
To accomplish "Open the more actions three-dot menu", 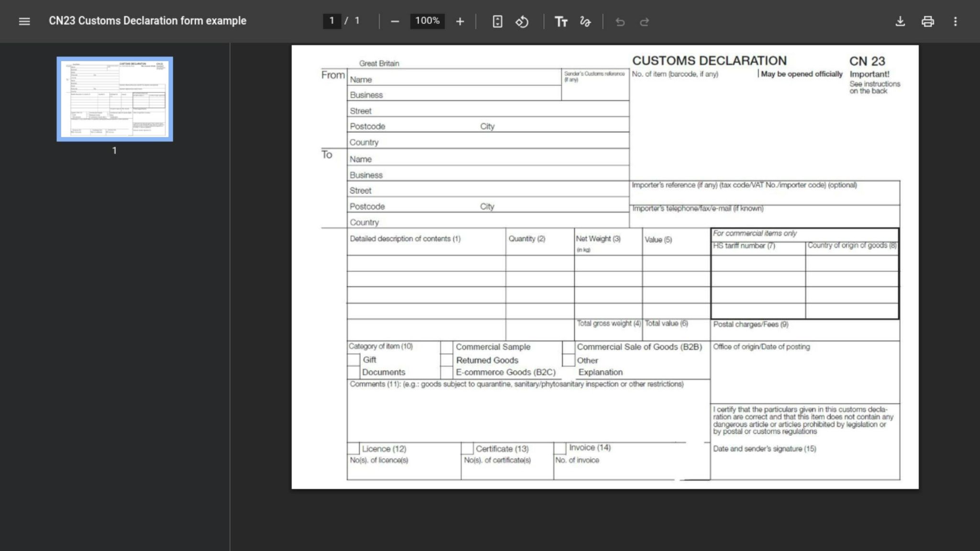I will pos(956,22).
